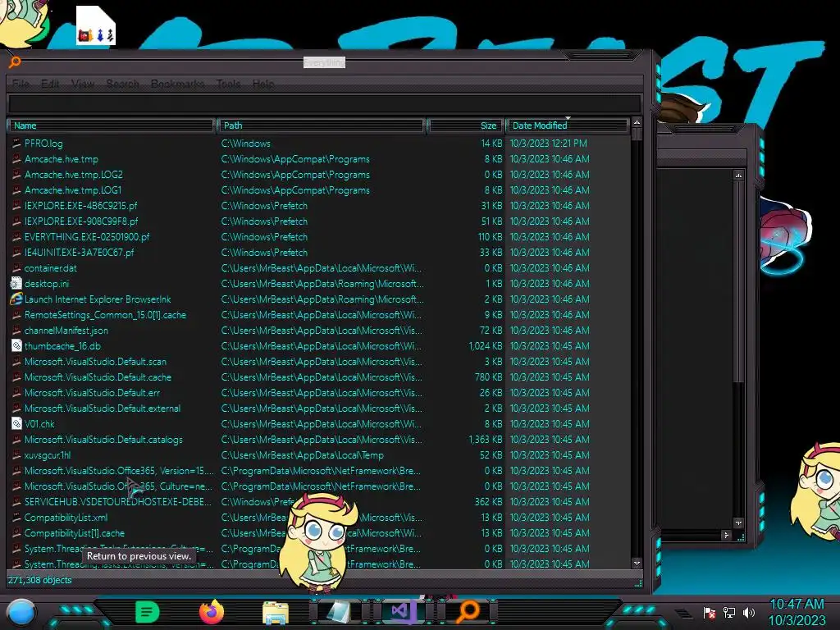
Task: Click the 10/3/2023 12:21 PM date cell
Action: [x=549, y=143]
